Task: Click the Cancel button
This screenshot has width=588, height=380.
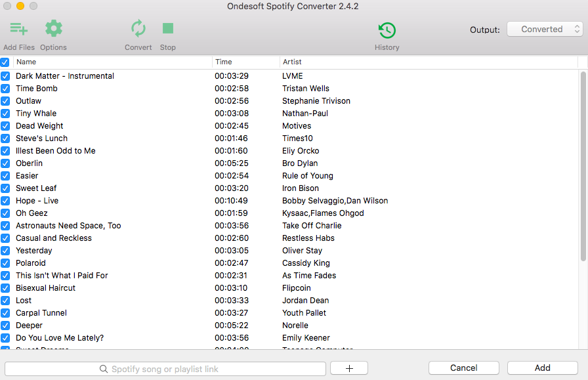Action: pyautogui.click(x=464, y=368)
